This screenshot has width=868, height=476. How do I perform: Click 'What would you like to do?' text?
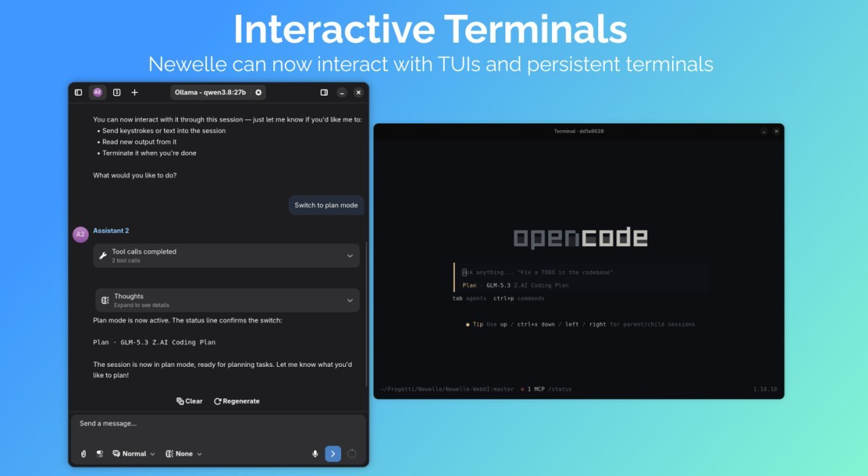tap(135, 175)
